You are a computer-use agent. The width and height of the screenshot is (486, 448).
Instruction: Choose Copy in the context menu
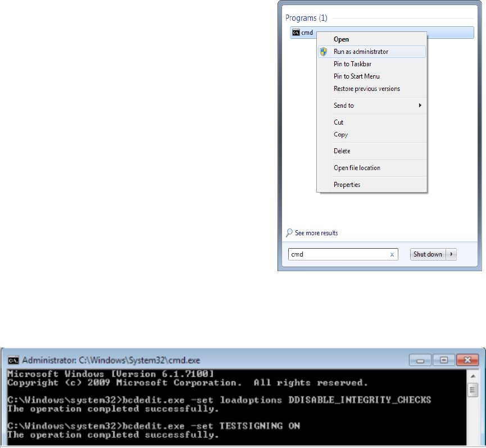[372, 135]
